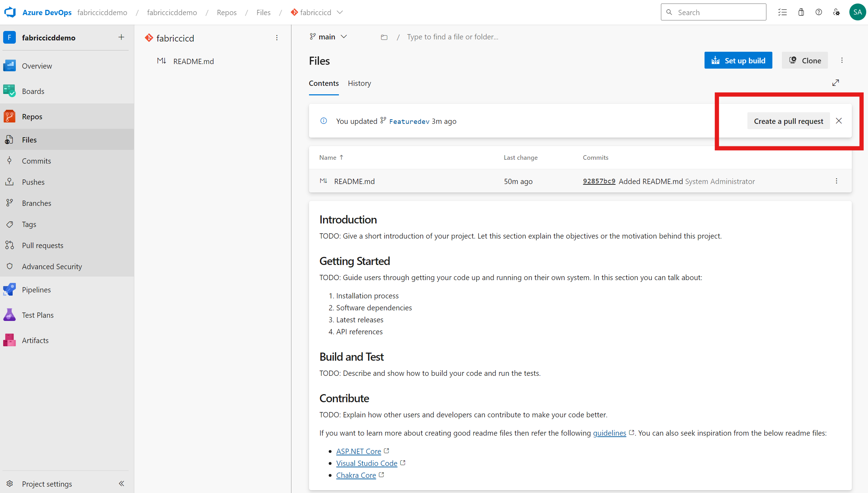Click the help question mark icon

(819, 12)
